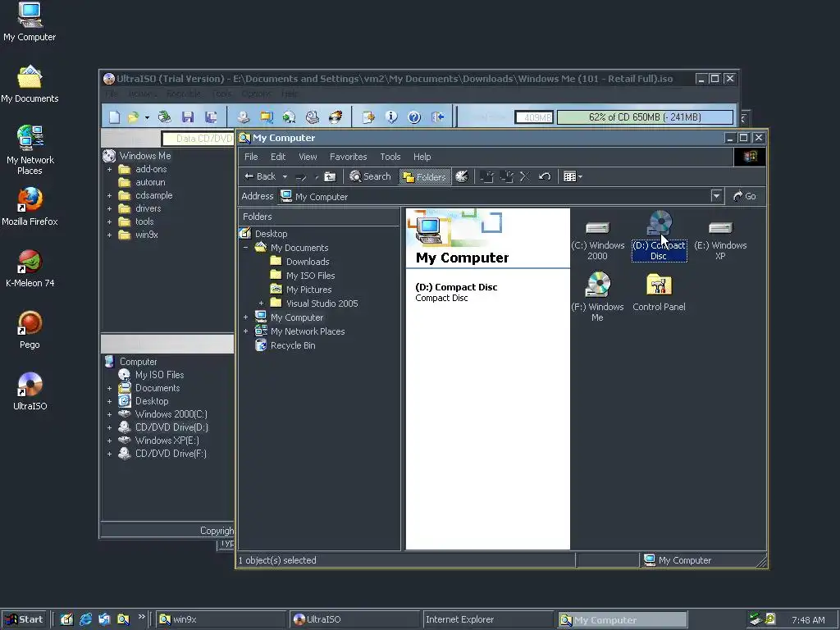
Task: Click the History clock icon in Explorer toolbar
Action: tap(462, 176)
